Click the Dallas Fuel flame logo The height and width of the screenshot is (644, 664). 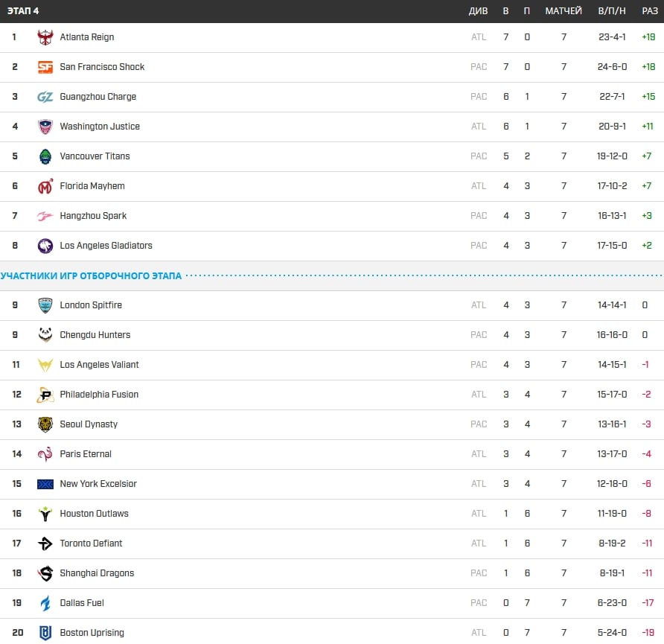[45, 603]
